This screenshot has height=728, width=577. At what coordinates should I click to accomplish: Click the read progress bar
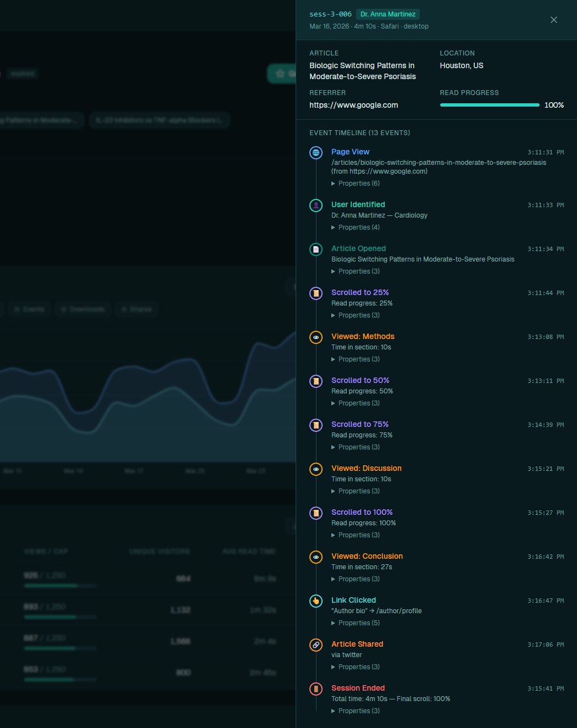click(x=490, y=105)
